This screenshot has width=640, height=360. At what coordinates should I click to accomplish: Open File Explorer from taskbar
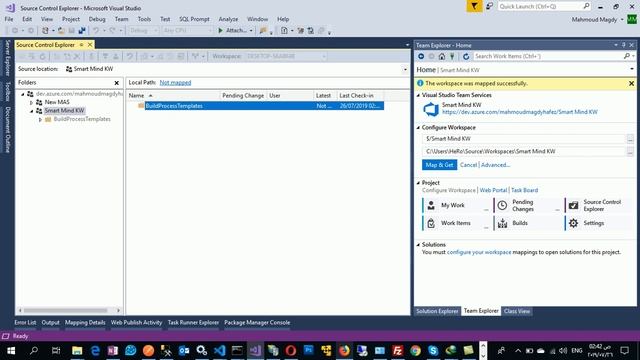click(x=77, y=351)
